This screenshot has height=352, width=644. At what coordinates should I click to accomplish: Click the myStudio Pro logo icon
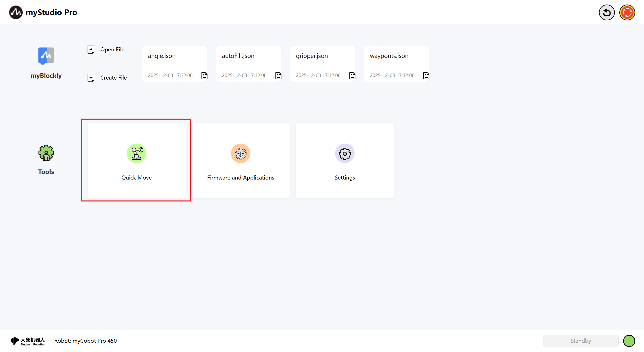point(16,12)
